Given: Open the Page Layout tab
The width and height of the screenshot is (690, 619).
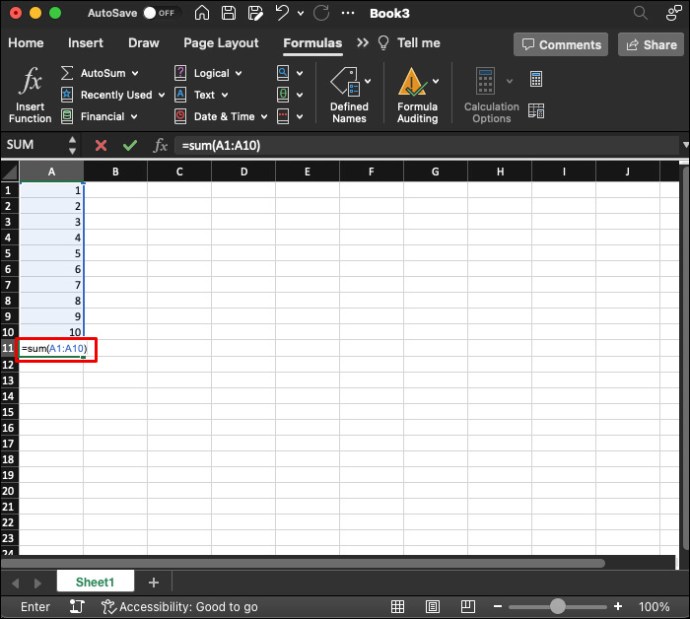Looking at the screenshot, I should click(x=221, y=43).
